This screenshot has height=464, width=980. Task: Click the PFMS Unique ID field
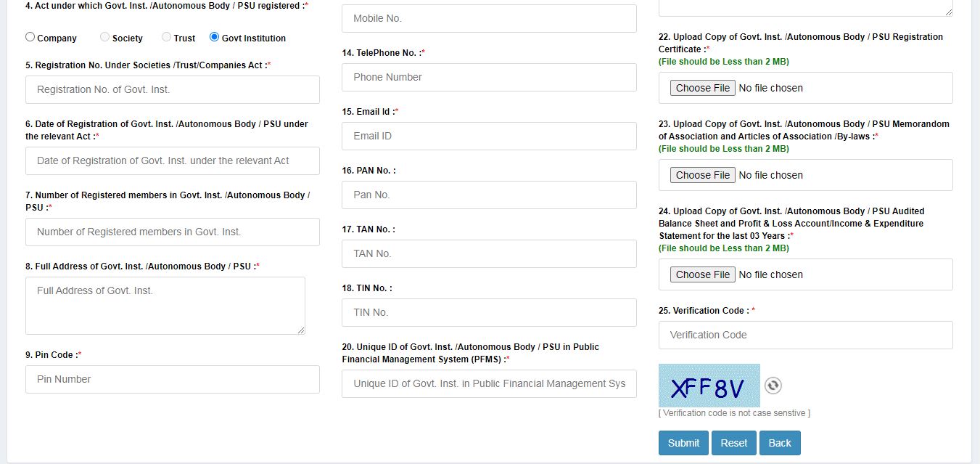coord(489,383)
